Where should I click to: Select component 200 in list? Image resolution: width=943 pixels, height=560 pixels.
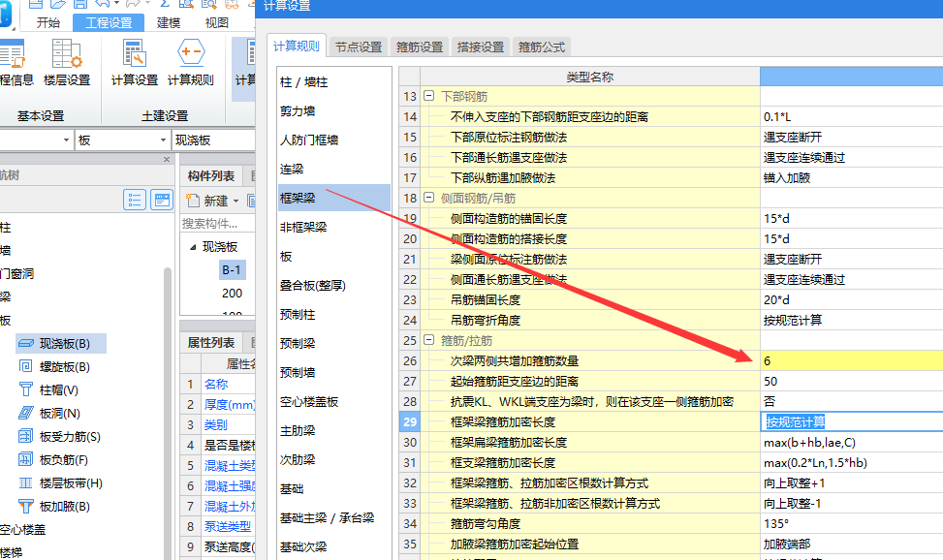[233, 294]
